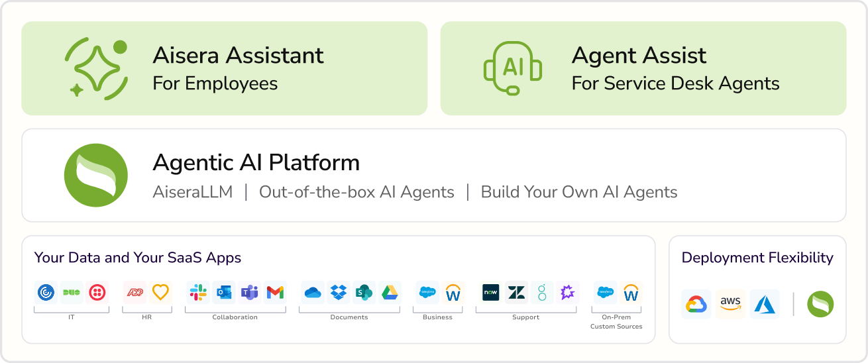Click the Salesforce icon under Business
The height and width of the screenshot is (363, 868).
427,292
